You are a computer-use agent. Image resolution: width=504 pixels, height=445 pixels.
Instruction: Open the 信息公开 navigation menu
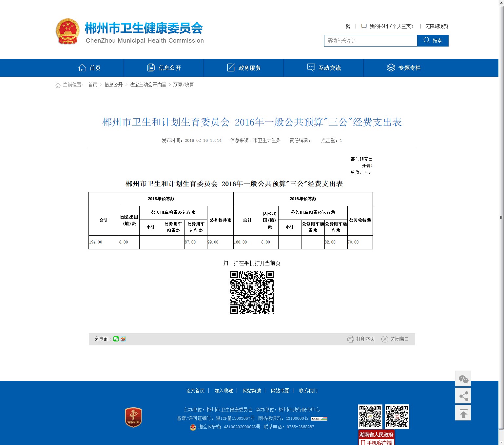(164, 68)
